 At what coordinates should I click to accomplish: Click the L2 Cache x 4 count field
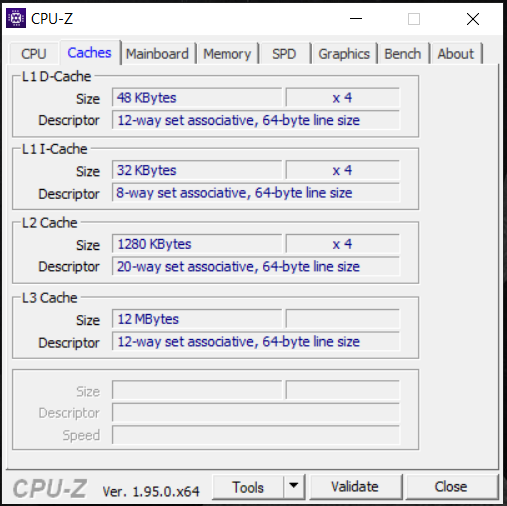click(x=342, y=244)
